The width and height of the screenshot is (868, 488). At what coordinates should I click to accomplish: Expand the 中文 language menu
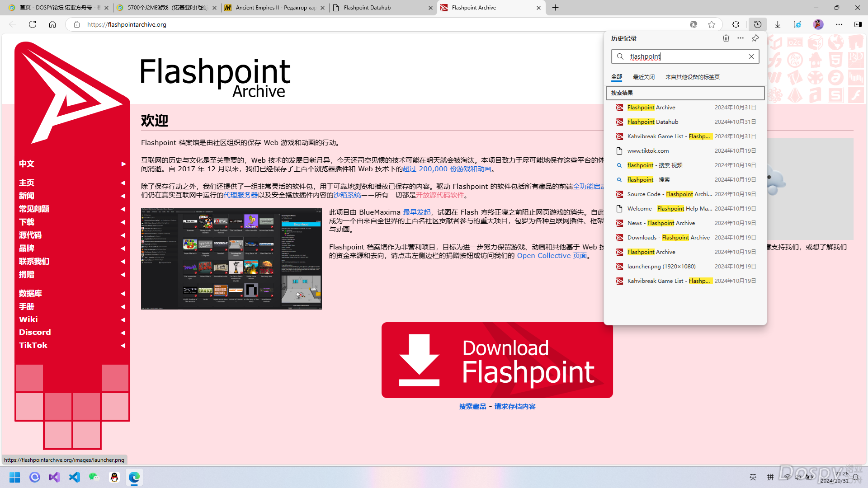72,164
